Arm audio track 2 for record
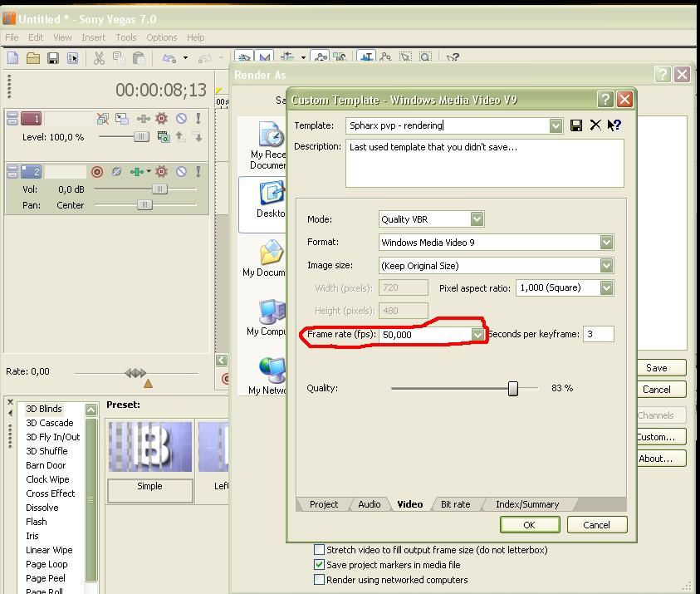 97,171
